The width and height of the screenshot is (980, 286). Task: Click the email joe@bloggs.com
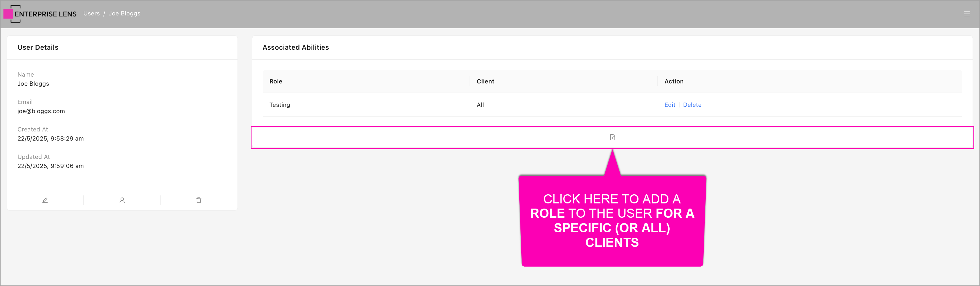[41, 111]
